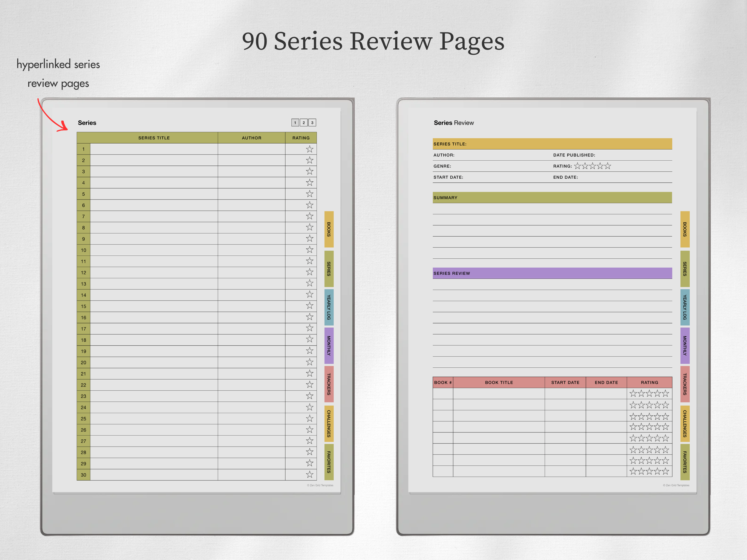Open page 2 of the Series index
The image size is (747, 560).
click(x=304, y=122)
